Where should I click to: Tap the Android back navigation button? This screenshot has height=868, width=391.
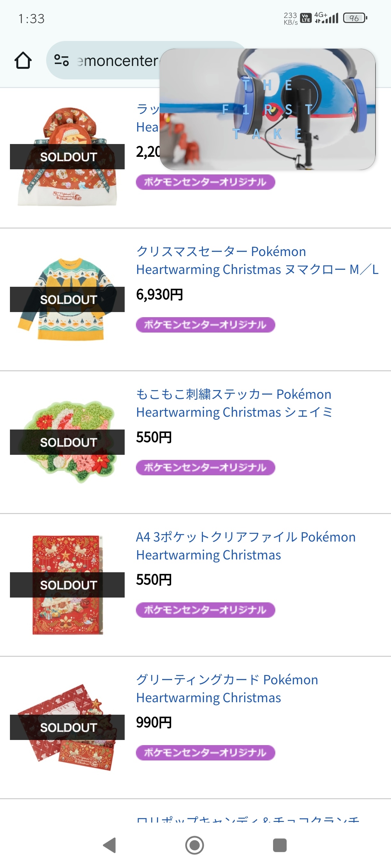[110, 845]
